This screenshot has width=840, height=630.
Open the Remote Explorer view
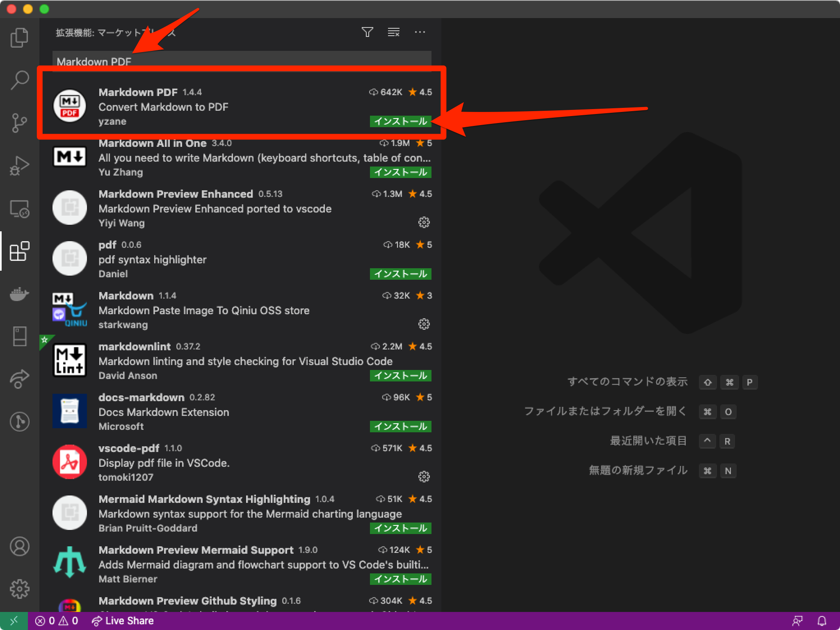click(19, 209)
